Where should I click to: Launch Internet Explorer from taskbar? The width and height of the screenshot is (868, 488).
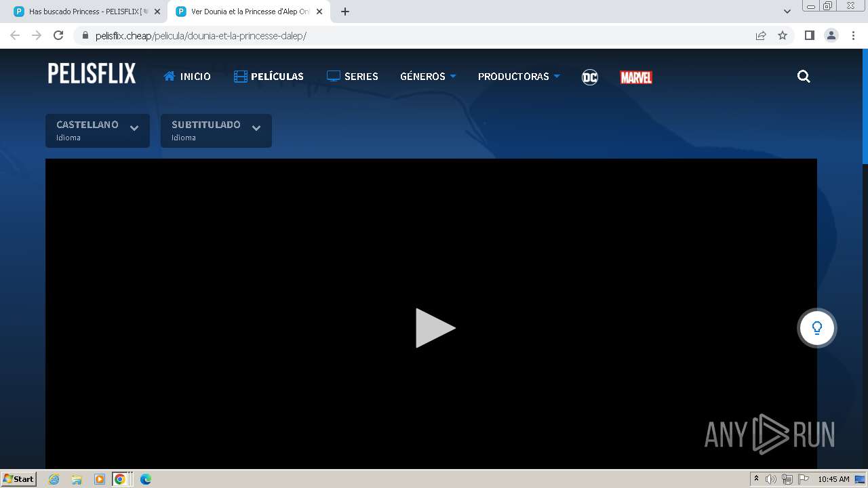tap(54, 479)
